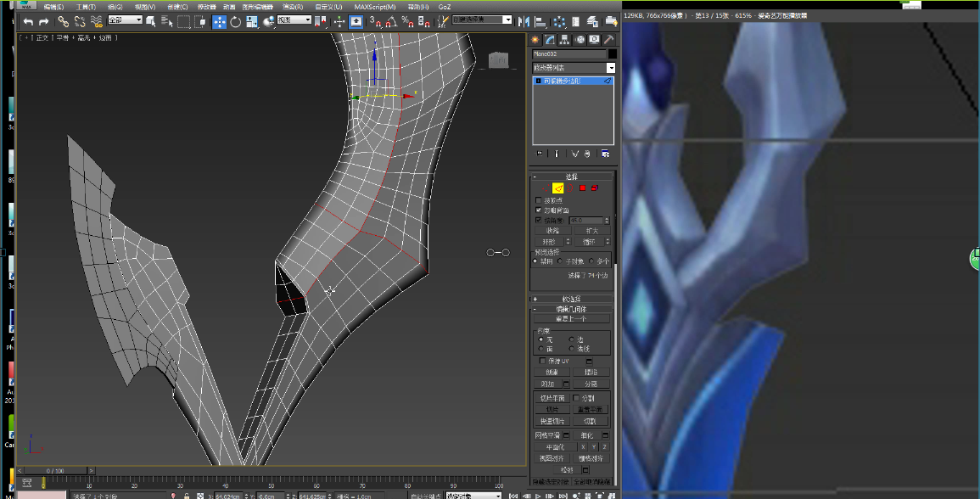This screenshot has height=499, width=980.
Task: Click the 平面化 button
Action: click(x=555, y=447)
